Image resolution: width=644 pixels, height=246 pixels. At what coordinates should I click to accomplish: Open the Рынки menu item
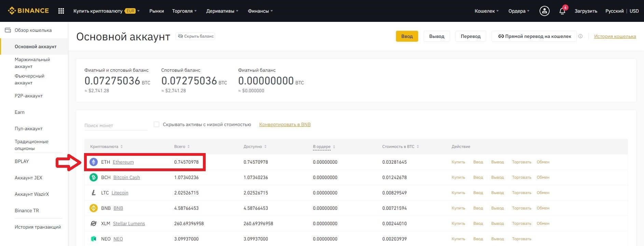click(156, 11)
